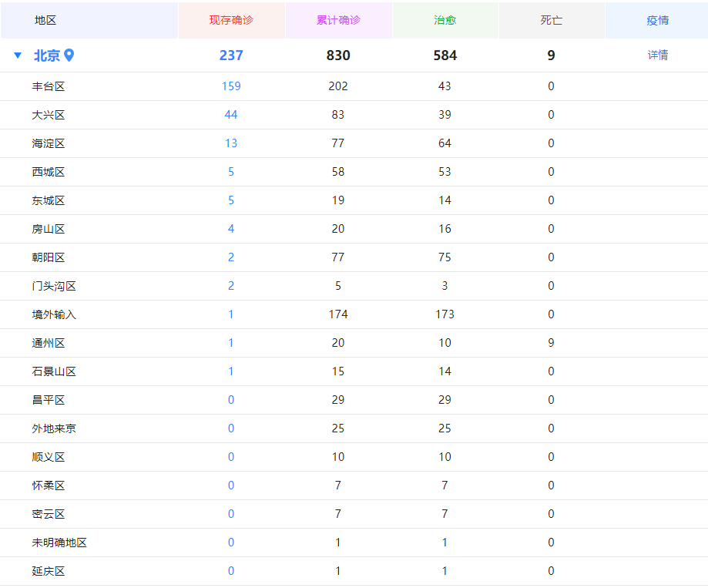The height and width of the screenshot is (588, 708).
Task: Select the 延庆区 district row
Action: click(x=49, y=571)
